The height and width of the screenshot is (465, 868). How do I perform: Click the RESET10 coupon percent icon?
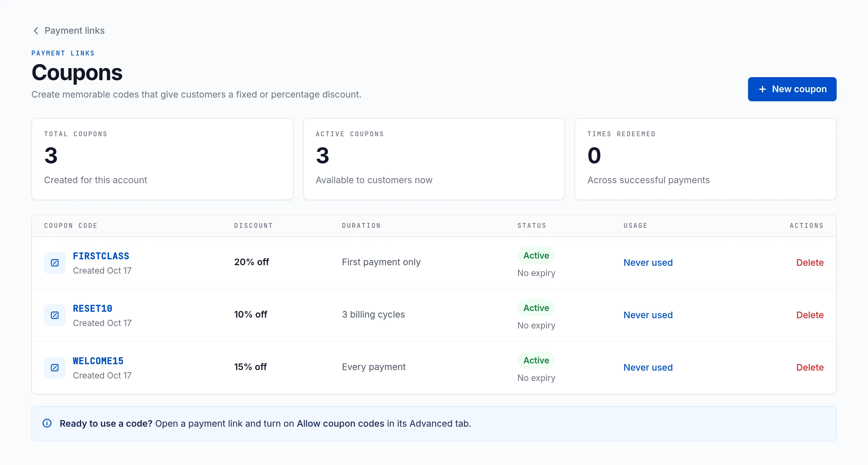pyautogui.click(x=55, y=315)
